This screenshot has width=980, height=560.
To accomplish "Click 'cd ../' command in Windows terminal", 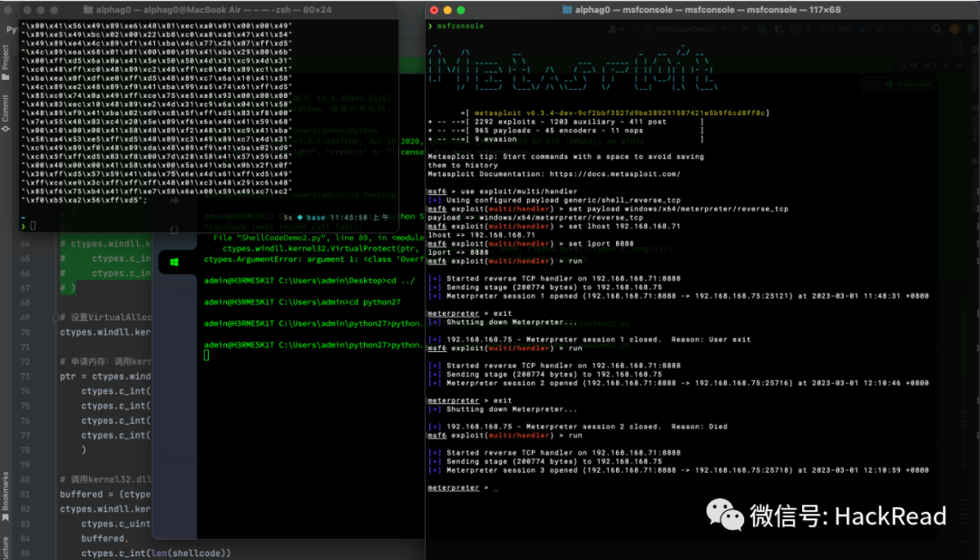I will pyautogui.click(x=401, y=280).
